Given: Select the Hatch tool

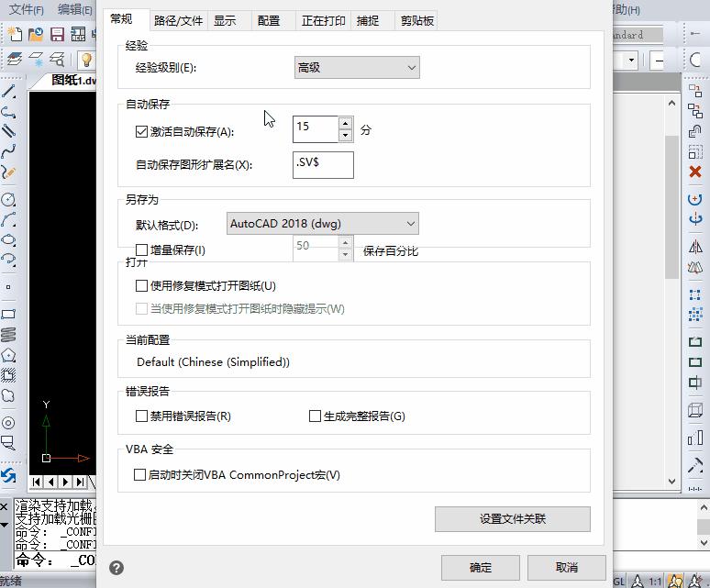Looking at the screenshot, I should click(x=8, y=375).
